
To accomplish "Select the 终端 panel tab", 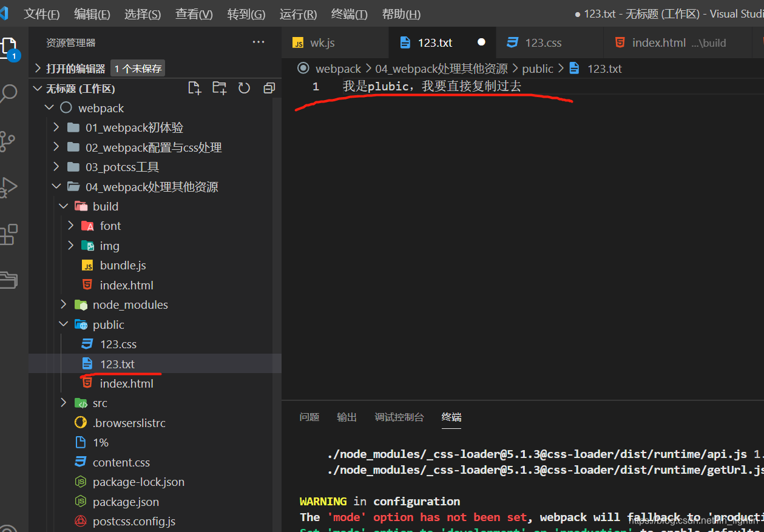I will pos(451,417).
